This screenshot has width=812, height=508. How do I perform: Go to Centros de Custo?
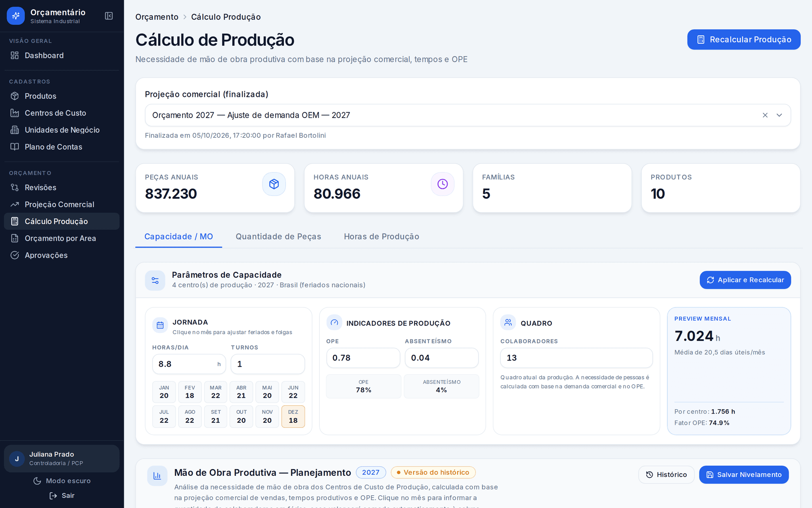[x=61, y=113]
